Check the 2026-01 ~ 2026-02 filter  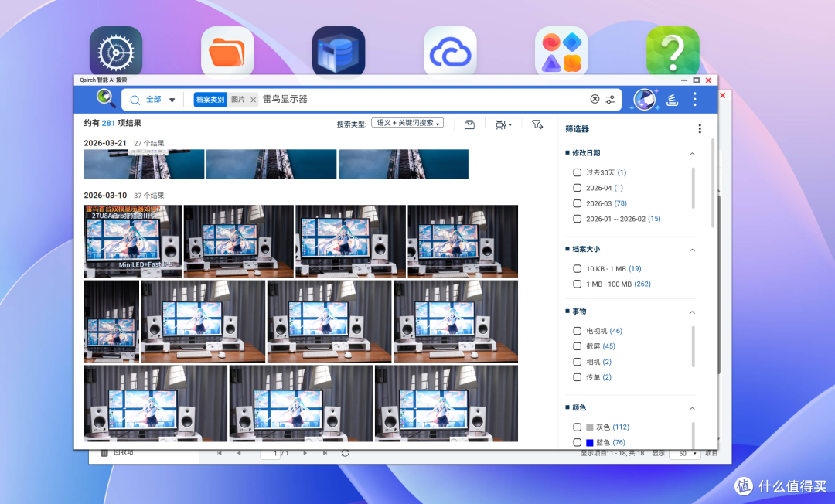(x=577, y=219)
